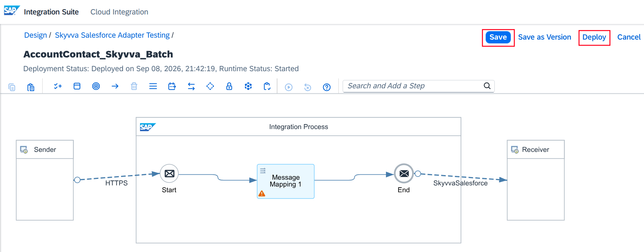
Task: Click the calendar-arrow icon
Action: tap(172, 86)
